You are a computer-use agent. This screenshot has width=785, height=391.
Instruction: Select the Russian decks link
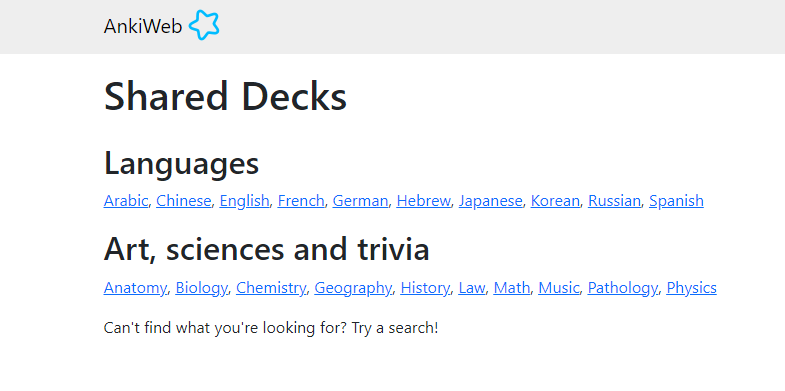[614, 201]
